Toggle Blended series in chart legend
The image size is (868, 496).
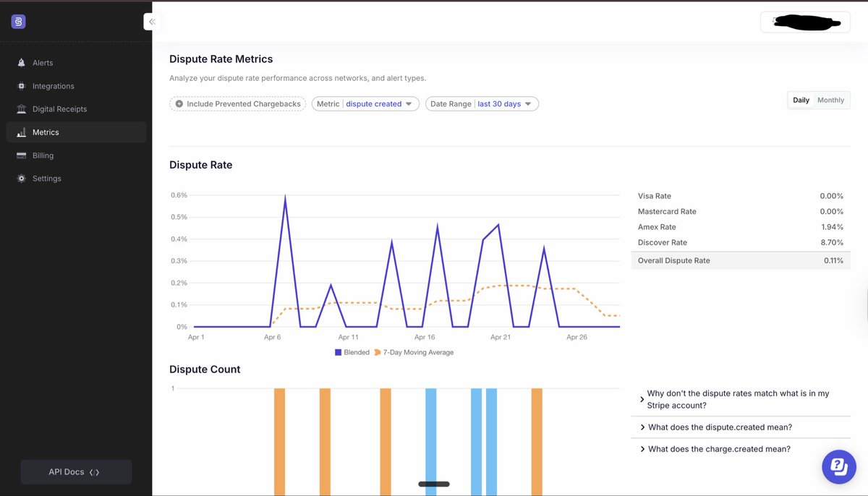[352, 353]
